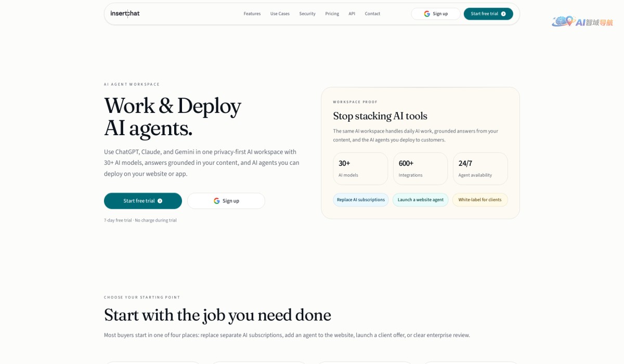Image resolution: width=624 pixels, height=364 pixels.
Task: Navigate to the Contact page
Action: (372, 14)
